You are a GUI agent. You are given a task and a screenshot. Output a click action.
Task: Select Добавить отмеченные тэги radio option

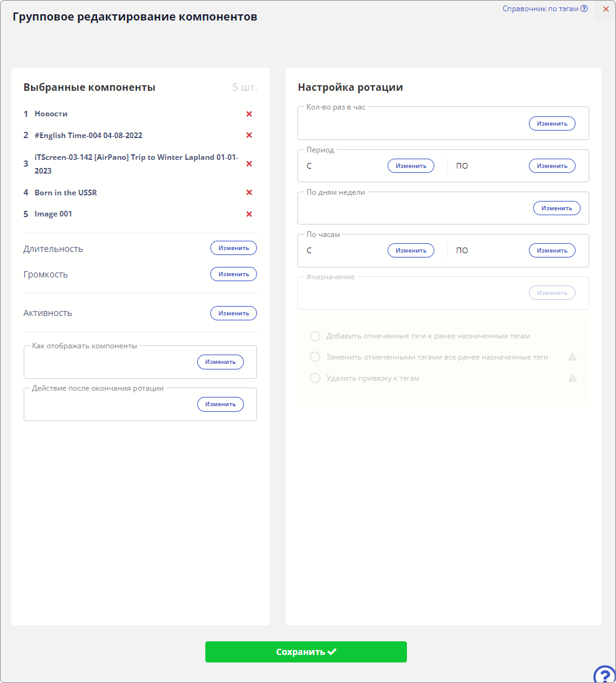pos(315,336)
